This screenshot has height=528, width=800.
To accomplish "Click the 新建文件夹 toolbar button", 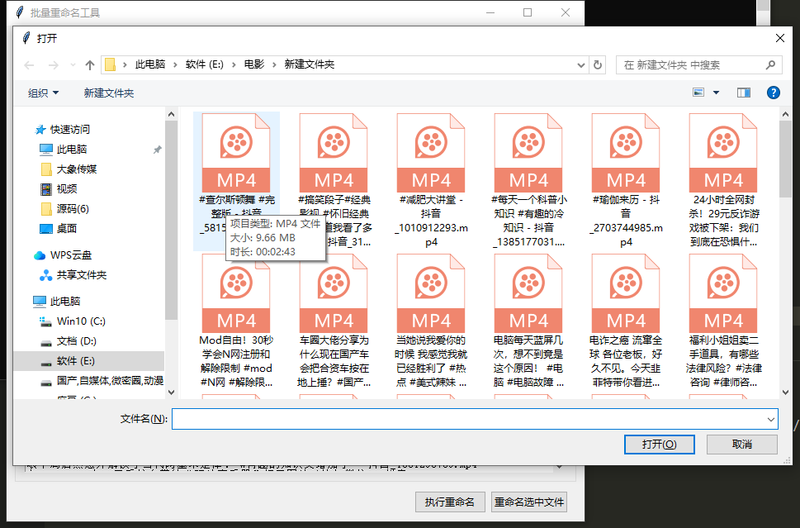I will click(109, 93).
